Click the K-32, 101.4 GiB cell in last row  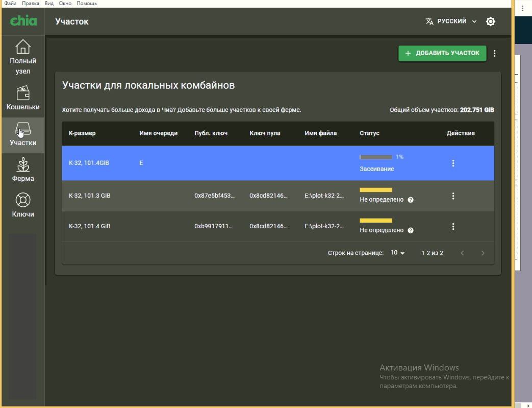point(90,226)
